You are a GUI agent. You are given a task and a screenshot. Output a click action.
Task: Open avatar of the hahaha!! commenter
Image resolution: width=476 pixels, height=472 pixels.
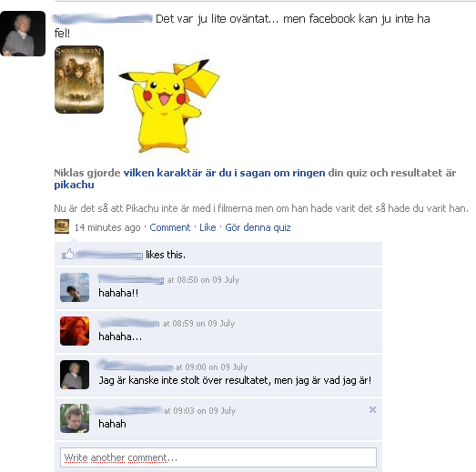(75, 287)
